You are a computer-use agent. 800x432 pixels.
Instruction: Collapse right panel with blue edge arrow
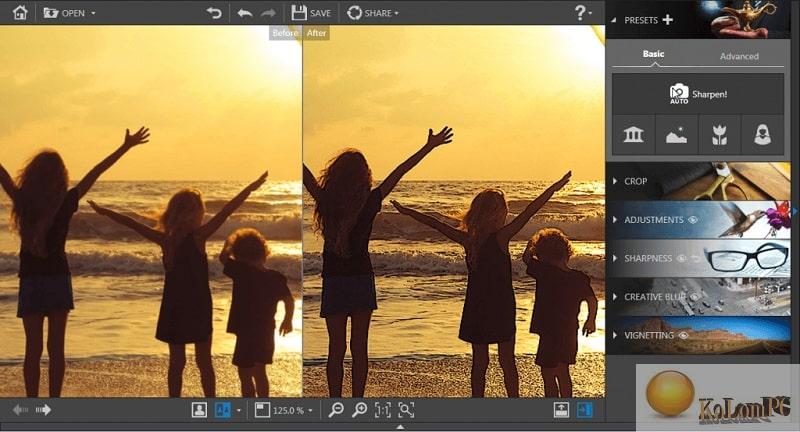point(795,211)
